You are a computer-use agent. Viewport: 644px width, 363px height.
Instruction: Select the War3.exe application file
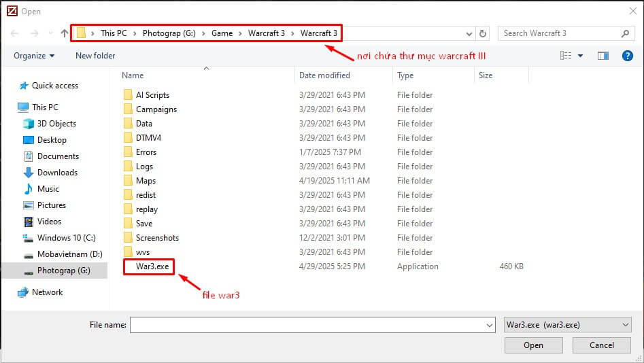(x=152, y=266)
